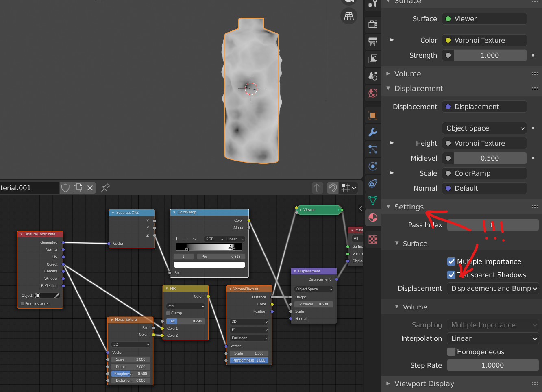This screenshot has width=542, height=392.
Task: Open the Object properties tab
Action: click(372, 115)
